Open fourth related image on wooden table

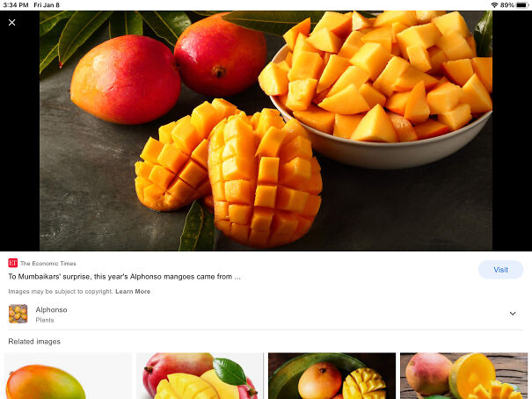click(x=463, y=375)
